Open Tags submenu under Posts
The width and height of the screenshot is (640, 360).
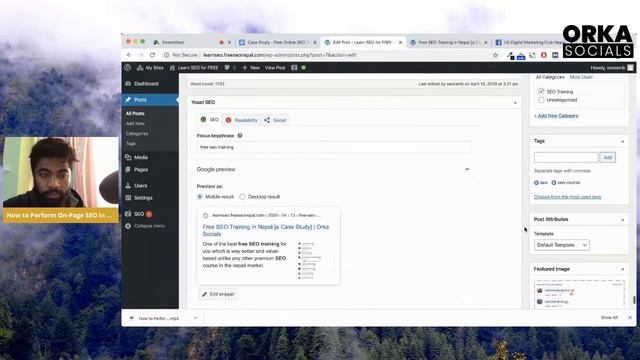tap(131, 144)
